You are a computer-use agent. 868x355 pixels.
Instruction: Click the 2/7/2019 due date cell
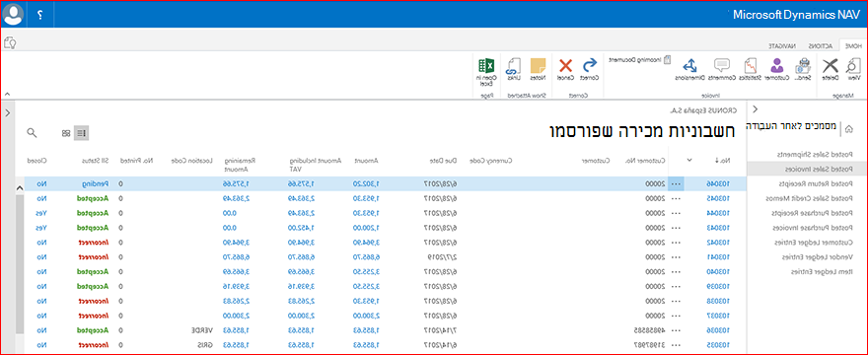441,257
